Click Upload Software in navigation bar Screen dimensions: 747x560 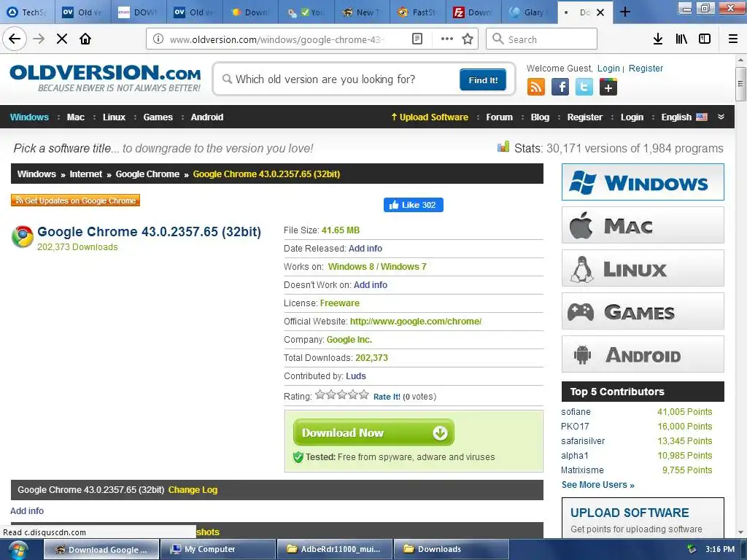(x=430, y=117)
